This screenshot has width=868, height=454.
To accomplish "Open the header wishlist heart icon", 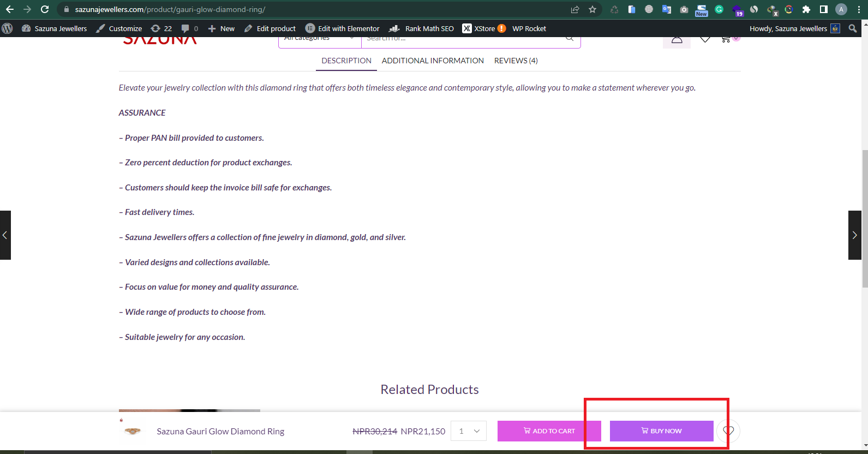I will point(705,39).
